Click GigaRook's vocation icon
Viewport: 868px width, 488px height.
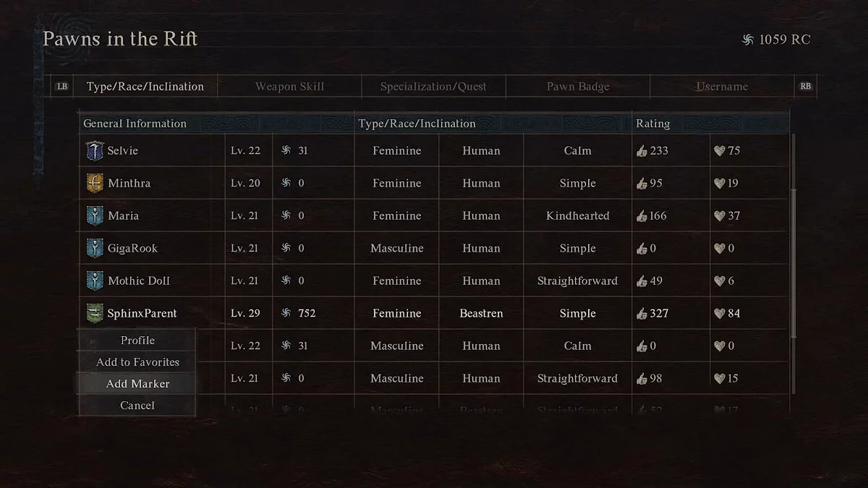(x=95, y=248)
